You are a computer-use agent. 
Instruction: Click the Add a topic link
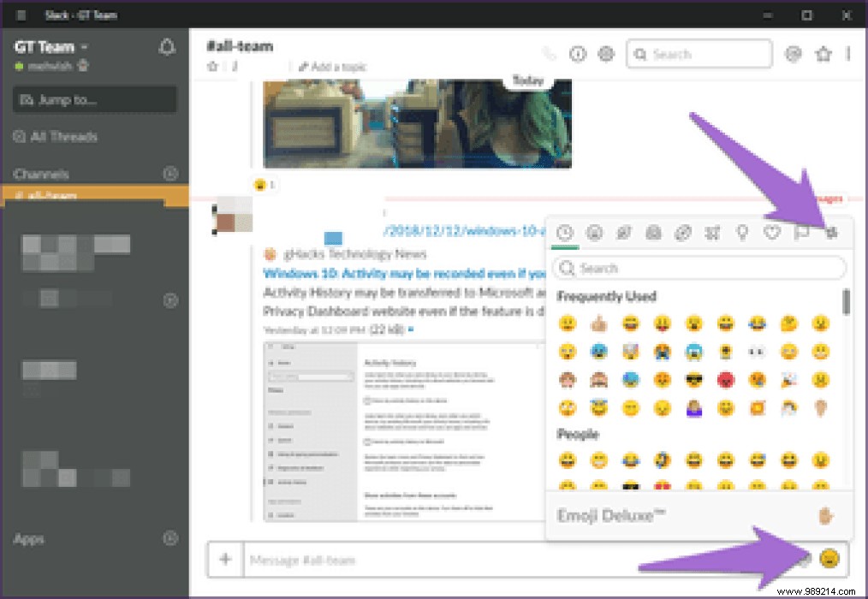337,67
